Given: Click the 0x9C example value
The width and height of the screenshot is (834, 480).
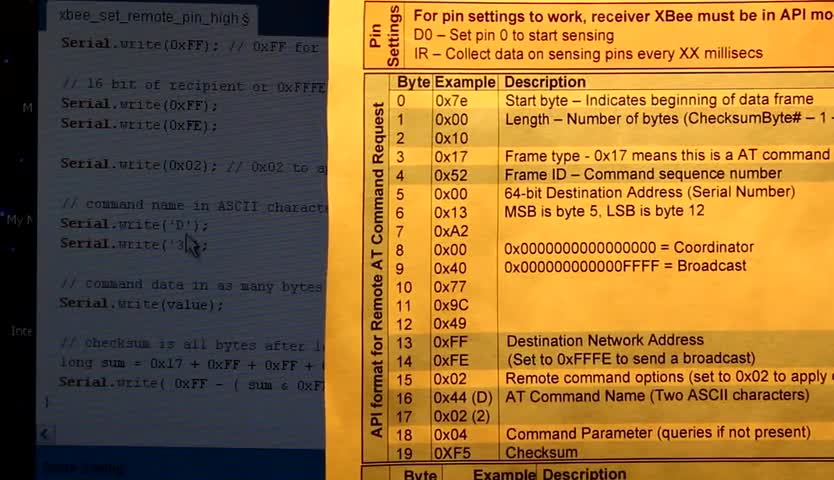Looking at the screenshot, I should coord(451,305).
